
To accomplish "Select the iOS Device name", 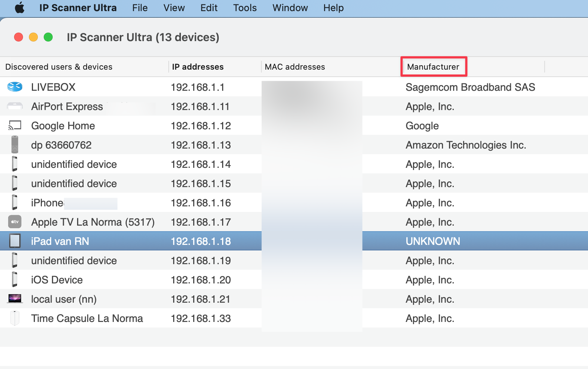I will coord(57,280).
